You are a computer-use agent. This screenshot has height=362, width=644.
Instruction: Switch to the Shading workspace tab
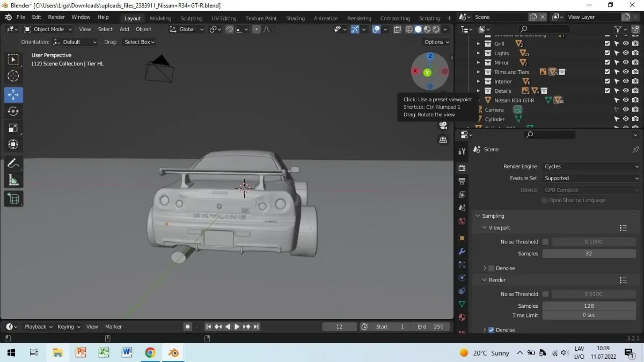pos(295,18)
